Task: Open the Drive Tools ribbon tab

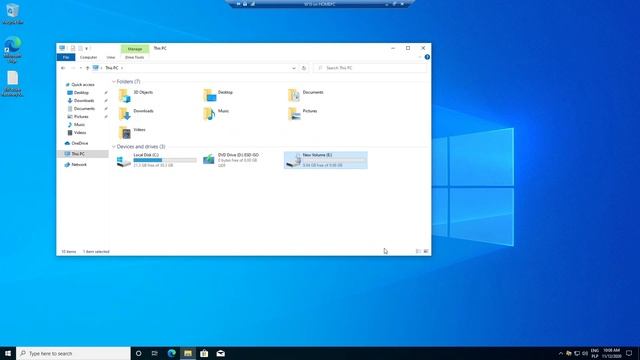Action: click(134, 57)
